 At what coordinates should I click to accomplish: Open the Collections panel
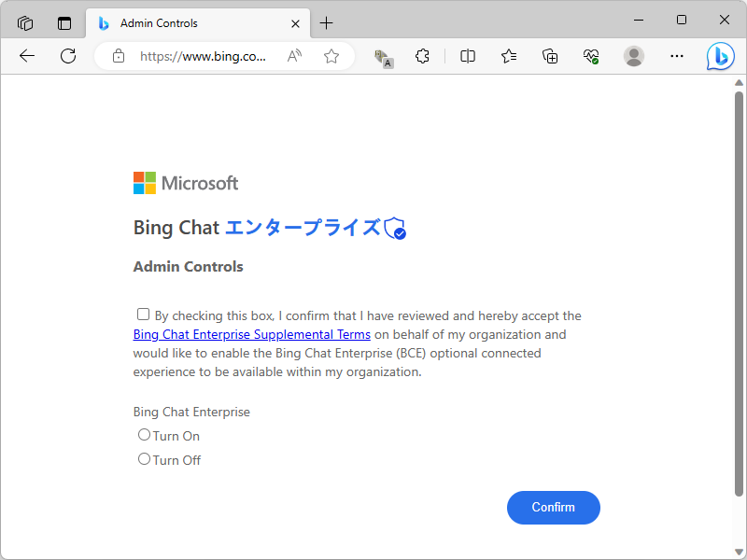tap(550, 56)
